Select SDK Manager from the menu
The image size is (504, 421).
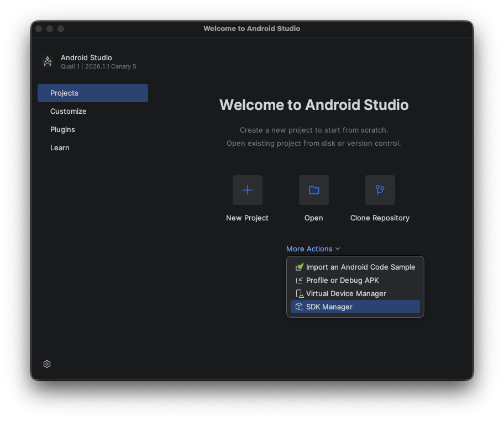coord(355,307)
